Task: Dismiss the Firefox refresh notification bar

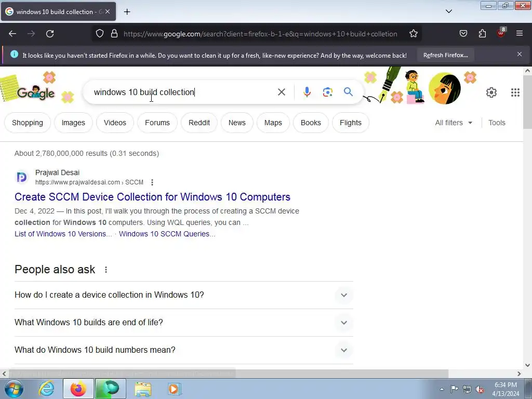Action: [520, 54]
